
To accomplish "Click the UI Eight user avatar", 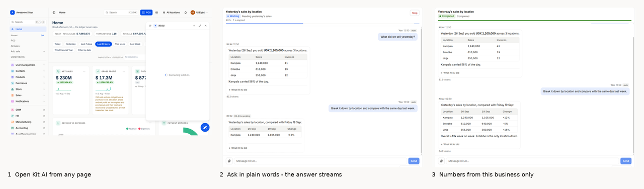I will (x=193, y=12).
